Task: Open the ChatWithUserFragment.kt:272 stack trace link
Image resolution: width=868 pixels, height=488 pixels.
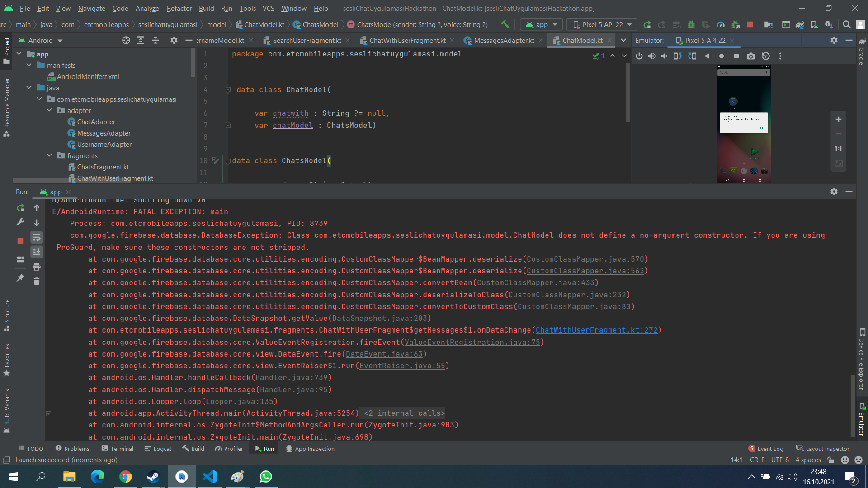Action: (596, 330)
